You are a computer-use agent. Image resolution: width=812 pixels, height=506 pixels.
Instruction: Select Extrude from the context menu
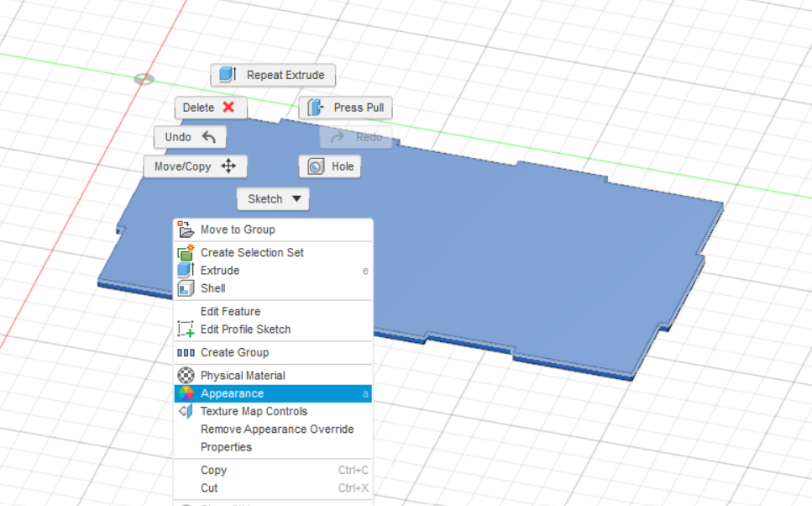click(x=273, y=271)
